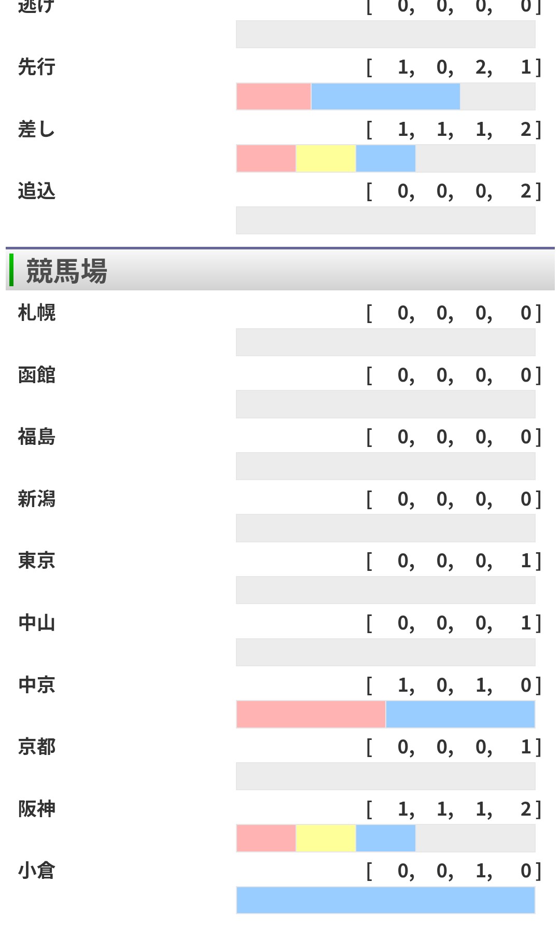Click the pink segment in 中京 bar

(x=311, y=715)
